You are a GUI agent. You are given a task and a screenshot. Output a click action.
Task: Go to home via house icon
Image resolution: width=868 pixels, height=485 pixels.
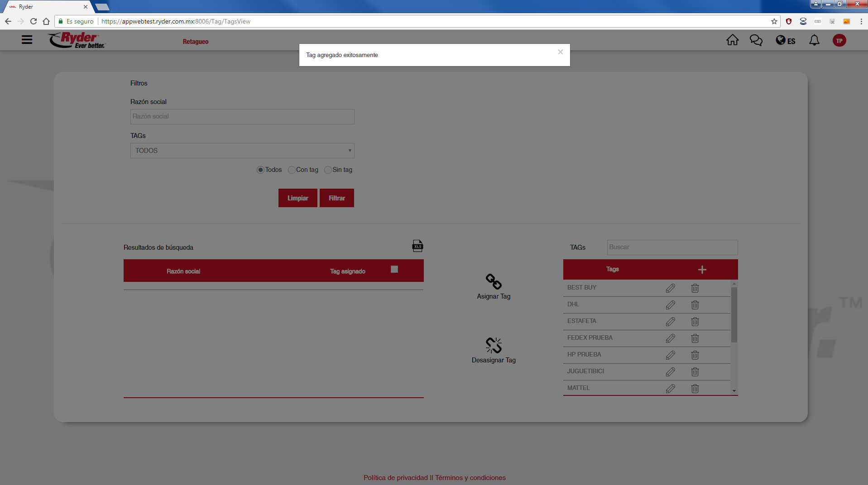point(732,40)
